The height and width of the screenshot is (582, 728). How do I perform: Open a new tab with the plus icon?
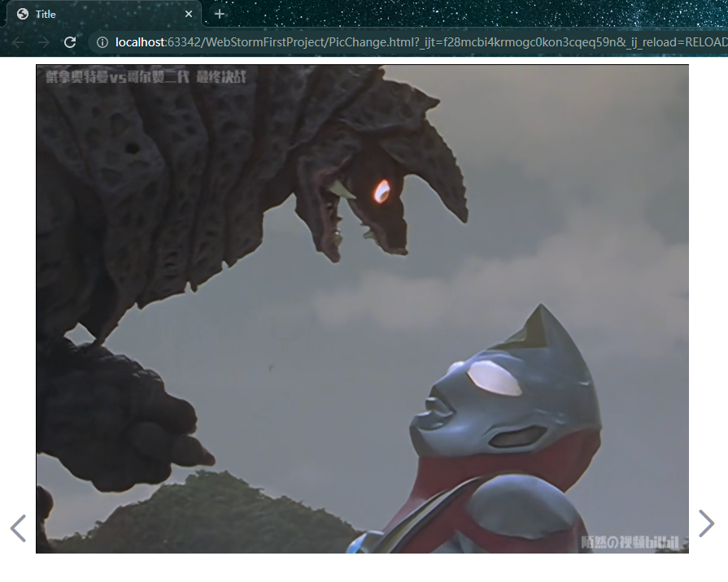(220, 14)
